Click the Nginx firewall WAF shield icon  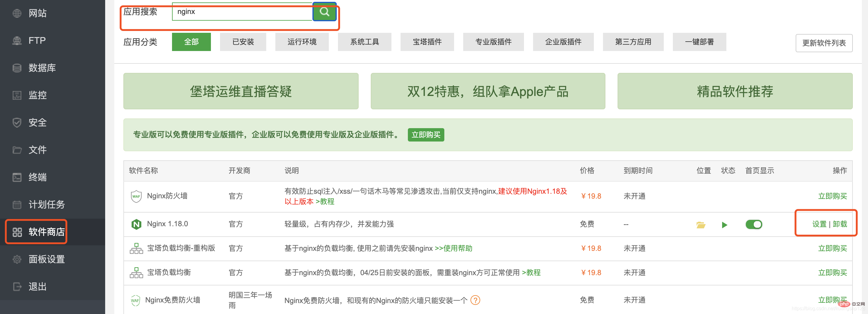136,196
